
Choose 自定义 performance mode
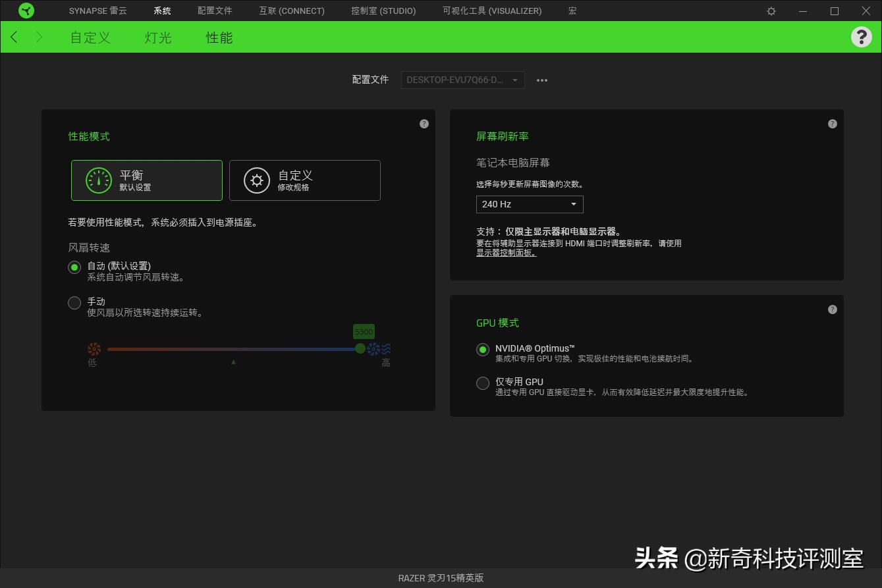[305, 180]
